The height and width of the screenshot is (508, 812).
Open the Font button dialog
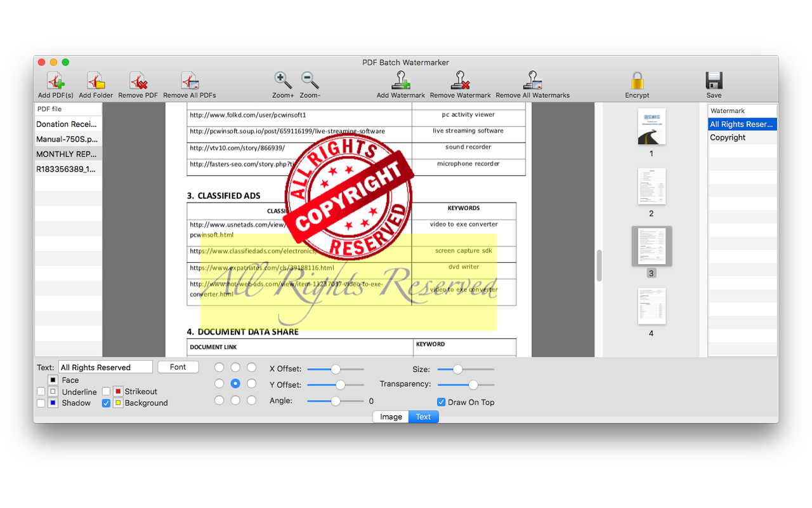(178, 367)
